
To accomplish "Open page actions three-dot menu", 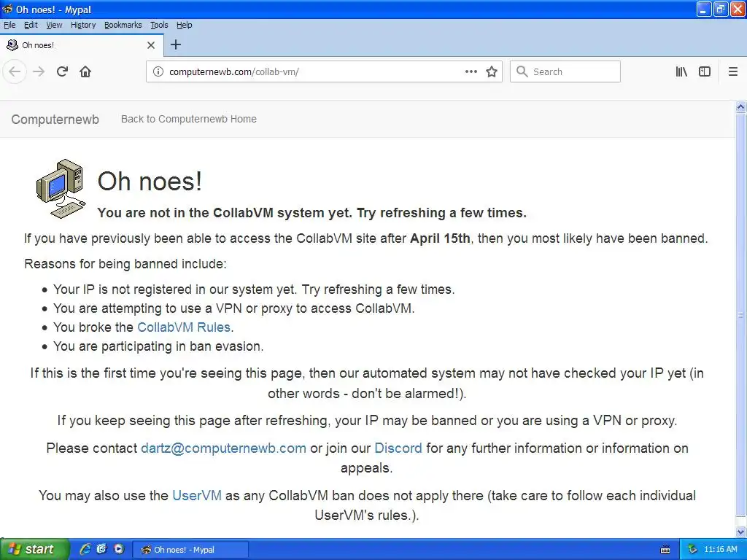I will pos(471,72).
